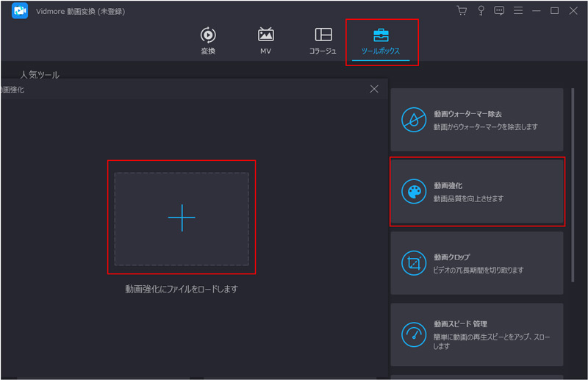Image resolution: width=588 pixels, height=380 pixels.
Task: Click 動画強化にファイルをロードします text
Action: click(x=182, y=289)
